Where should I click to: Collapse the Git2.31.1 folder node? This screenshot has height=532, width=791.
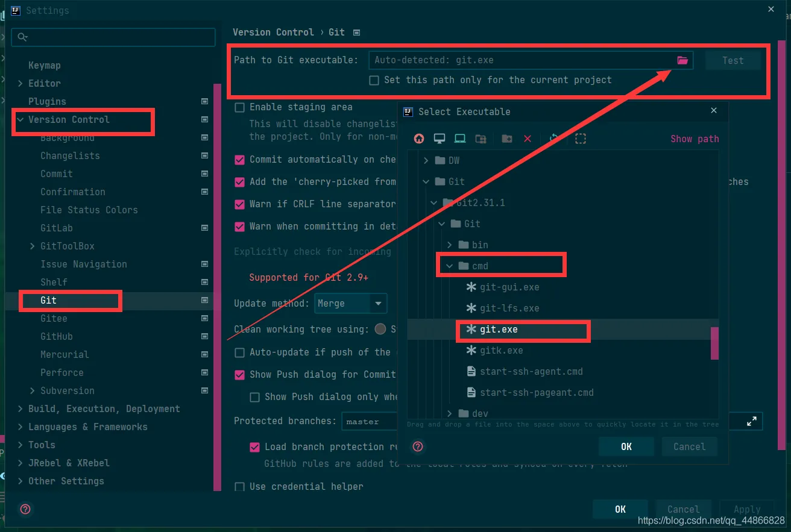pos(434,202)
